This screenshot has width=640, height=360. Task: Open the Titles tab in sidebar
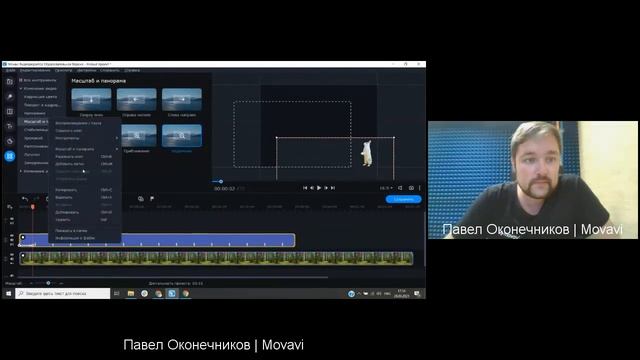(10, 126)
